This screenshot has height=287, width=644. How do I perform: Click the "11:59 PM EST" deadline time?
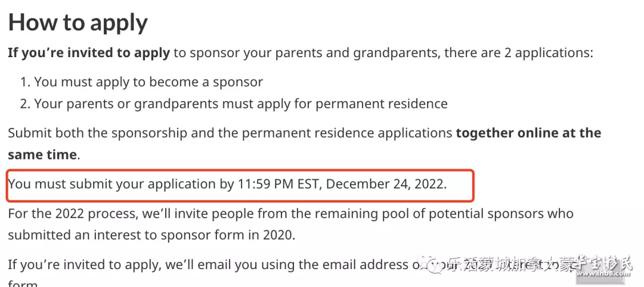point(279,184)
